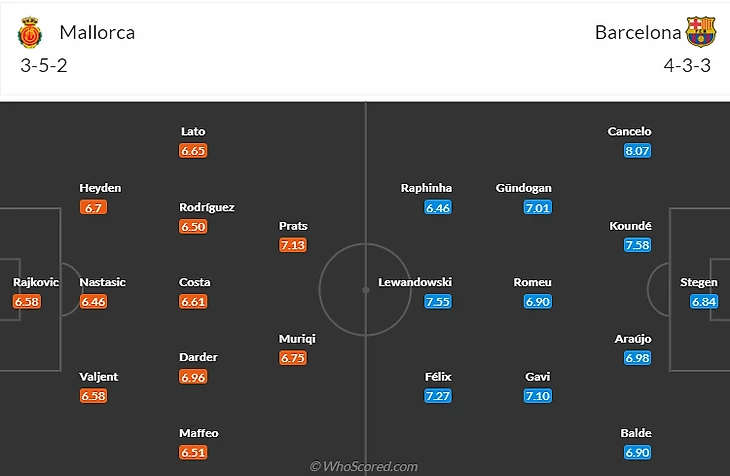Click Koundé's 7.58 rating badge
Image resolution: width=730 pixels, height=476 pixels.
(x=637, y=245)
